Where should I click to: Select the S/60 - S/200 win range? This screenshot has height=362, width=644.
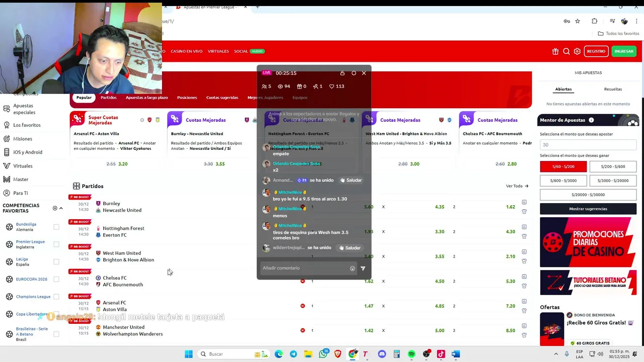[x=563, y=166]
